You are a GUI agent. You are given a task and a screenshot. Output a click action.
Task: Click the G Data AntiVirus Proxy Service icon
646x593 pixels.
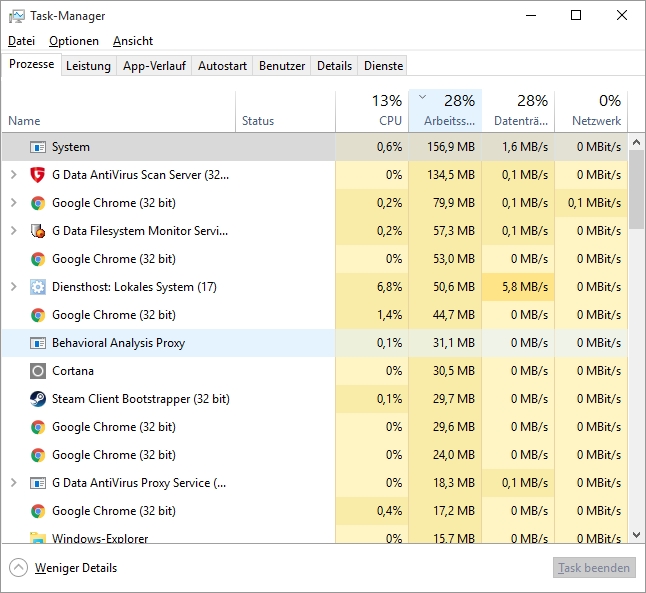[x=37, y=483]
